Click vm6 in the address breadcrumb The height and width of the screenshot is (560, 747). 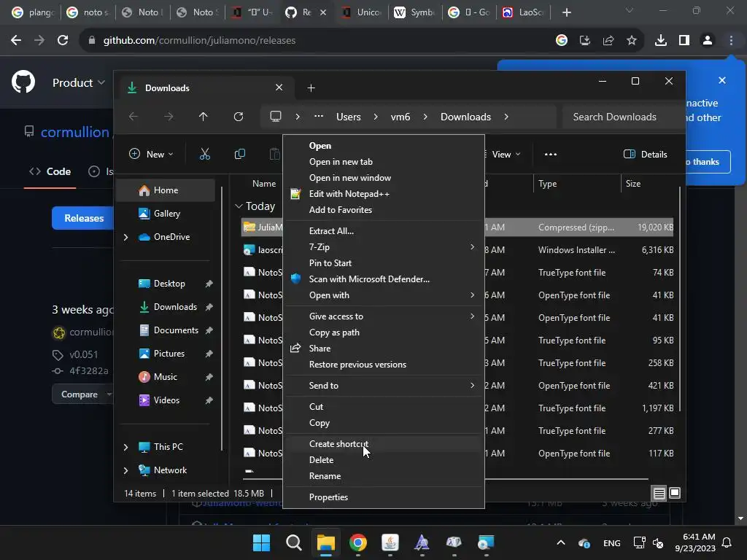(400, 117)
